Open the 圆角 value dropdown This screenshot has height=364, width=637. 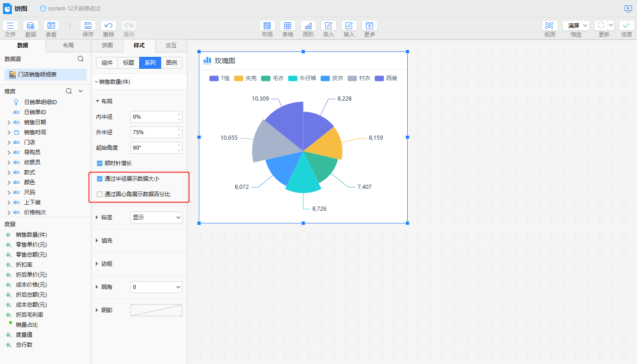click(x=157, y=287)
